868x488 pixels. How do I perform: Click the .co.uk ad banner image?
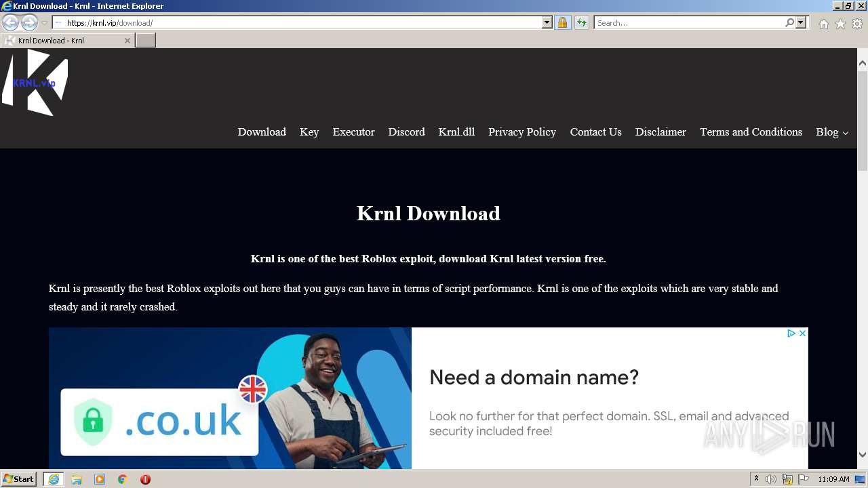point(230,399)
